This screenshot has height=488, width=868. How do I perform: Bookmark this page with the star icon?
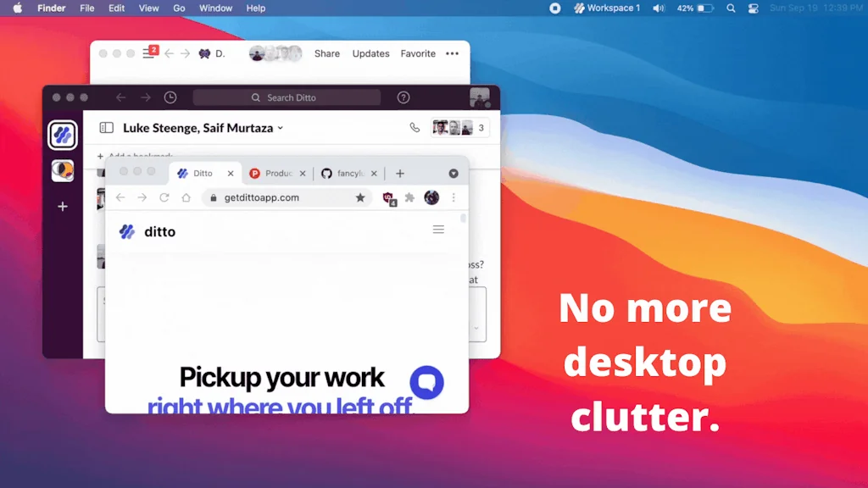coord(360,197)
